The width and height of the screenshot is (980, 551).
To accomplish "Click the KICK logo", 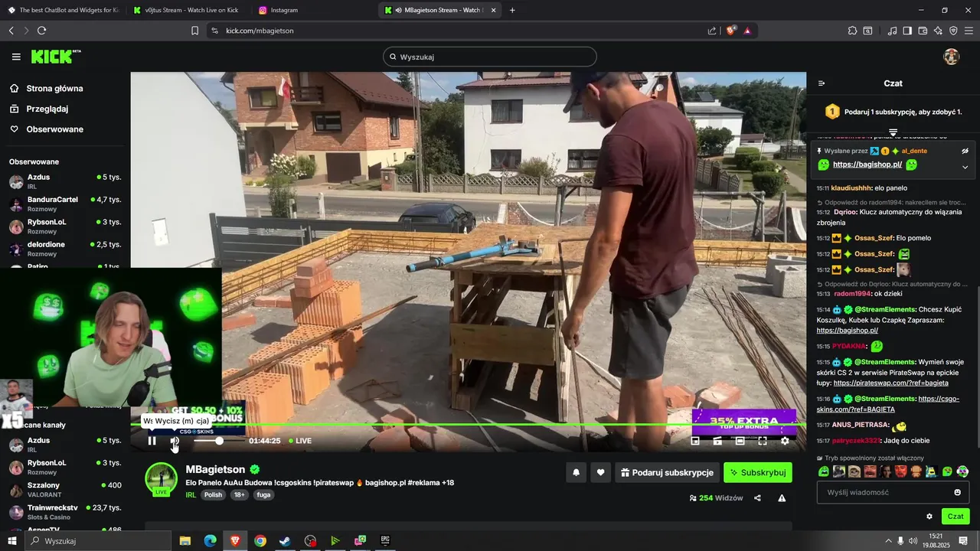I will coord(55,57).
